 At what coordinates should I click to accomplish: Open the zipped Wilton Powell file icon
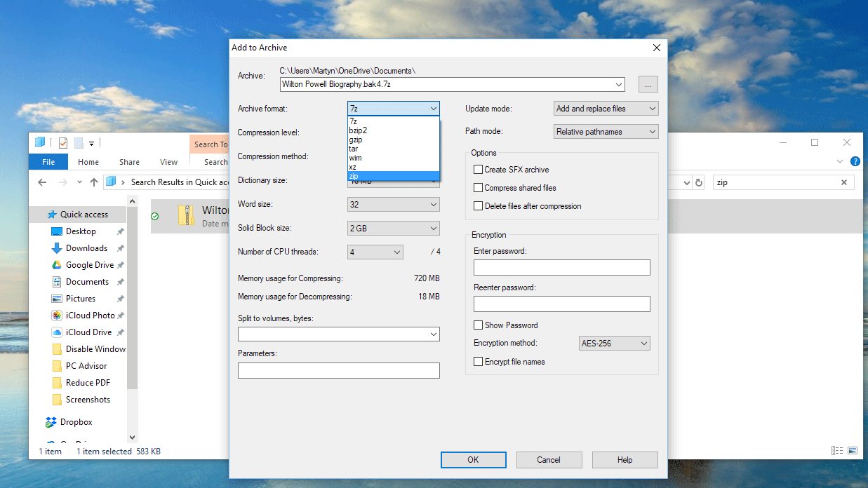[x=187, y=216]
